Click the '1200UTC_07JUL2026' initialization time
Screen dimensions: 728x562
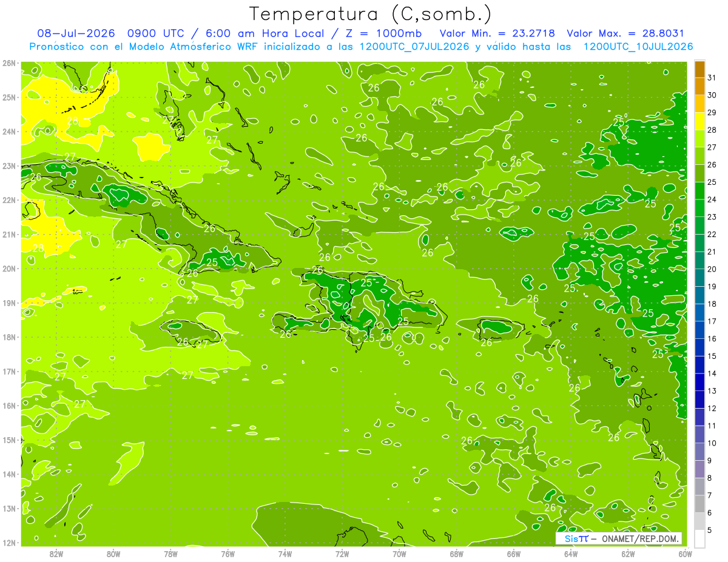(x=414, y=47)
